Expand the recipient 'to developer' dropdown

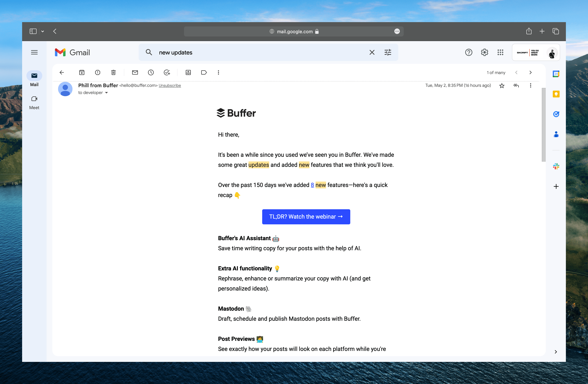point(106,93)
